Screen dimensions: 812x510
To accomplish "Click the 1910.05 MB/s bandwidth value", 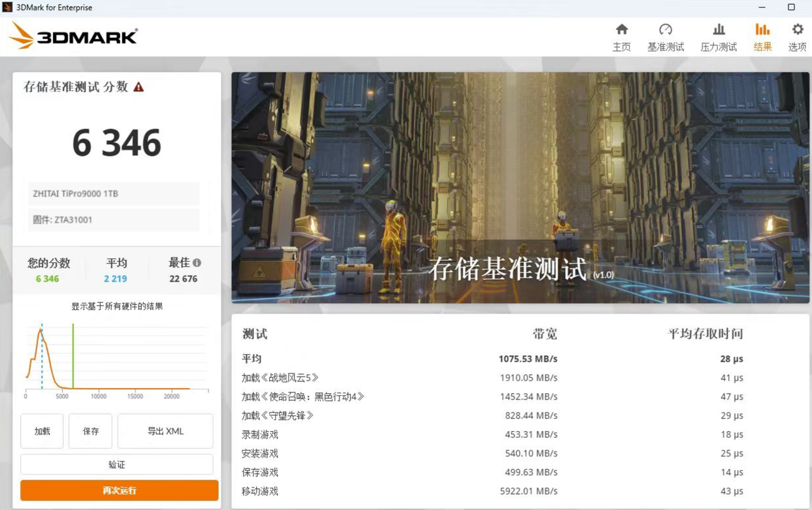I will click(x=529, y=378).
